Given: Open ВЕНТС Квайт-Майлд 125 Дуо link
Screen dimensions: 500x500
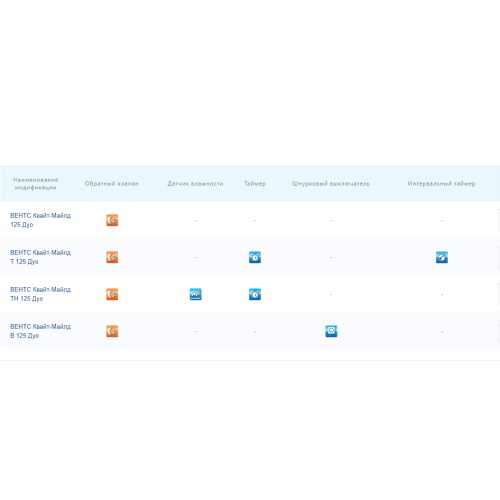Looking at the screenshot, I should click(x=40, y=220).
